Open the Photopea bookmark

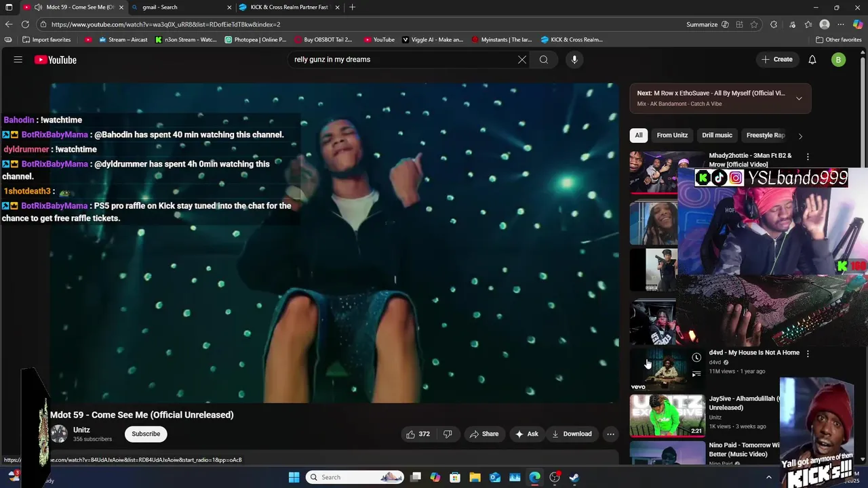point(255,39)
